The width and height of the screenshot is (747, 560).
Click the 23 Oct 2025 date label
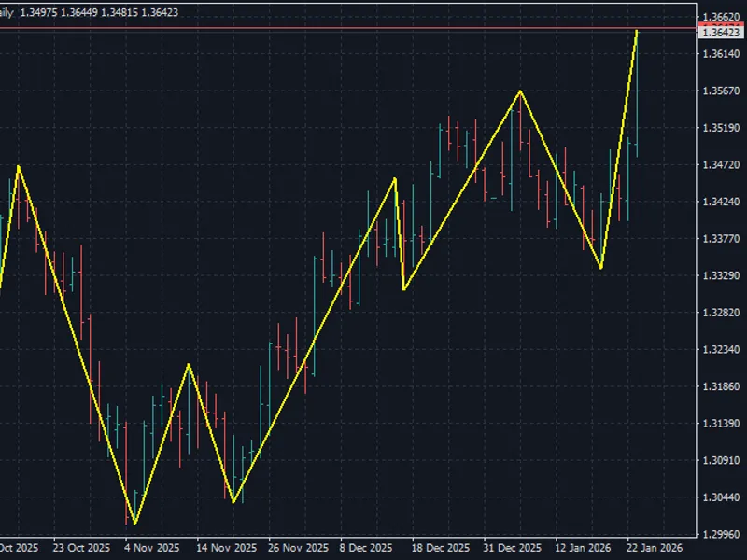[x=81, y=548]
